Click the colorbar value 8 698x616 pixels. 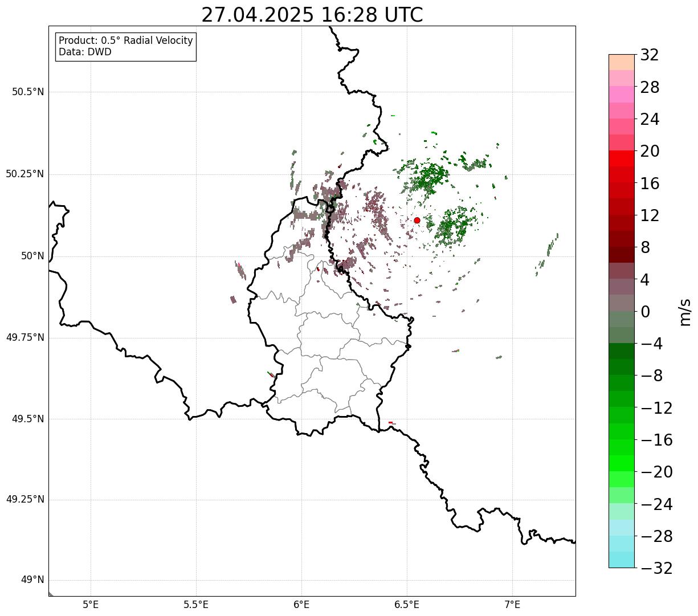[x=645, y=247]
